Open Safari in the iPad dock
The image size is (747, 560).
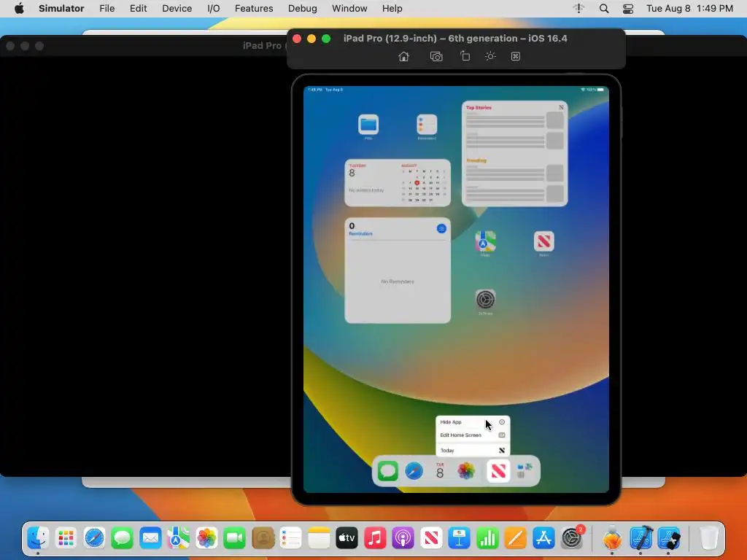414,472
